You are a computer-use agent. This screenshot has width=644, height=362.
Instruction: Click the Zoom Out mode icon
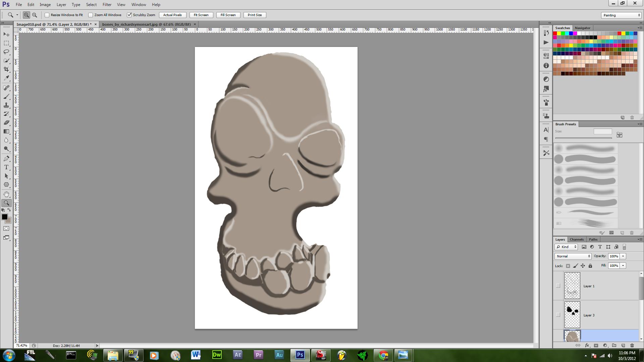[x=35, y=15]
